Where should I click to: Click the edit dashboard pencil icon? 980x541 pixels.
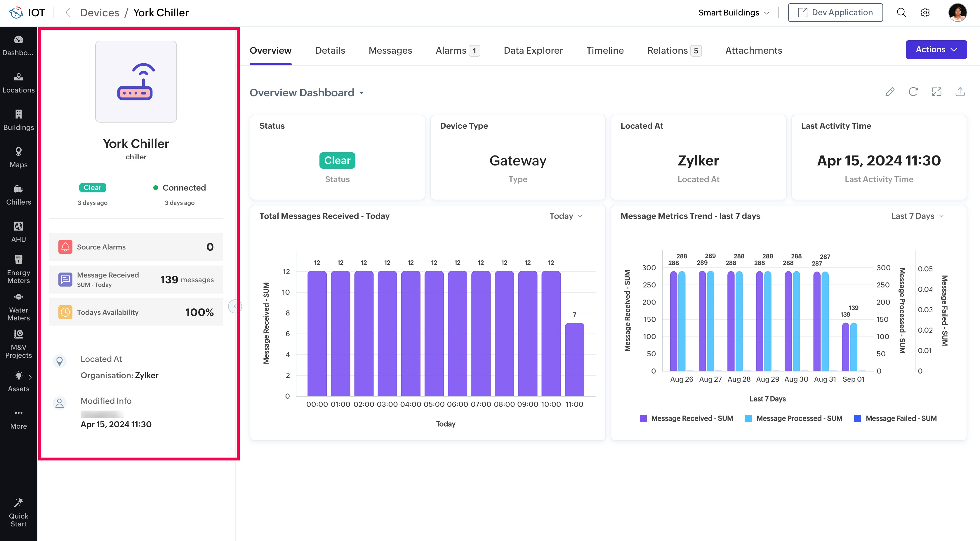click(x=889, y=92)
